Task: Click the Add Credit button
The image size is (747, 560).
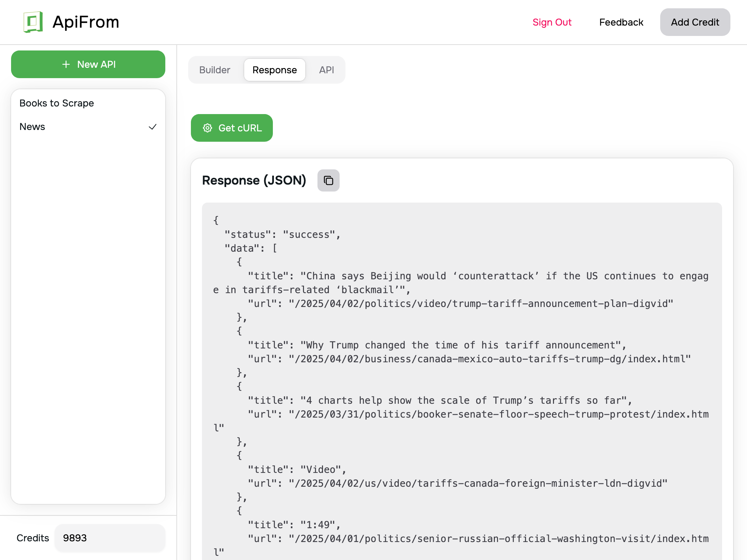Action: coord(695,22)
